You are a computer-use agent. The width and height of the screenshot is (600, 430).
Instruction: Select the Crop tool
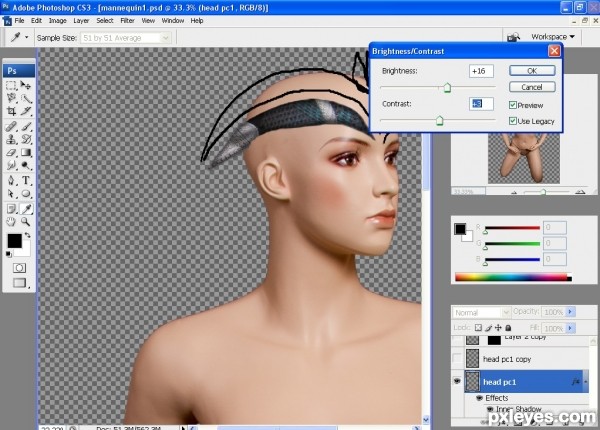[x=11, y=111]
